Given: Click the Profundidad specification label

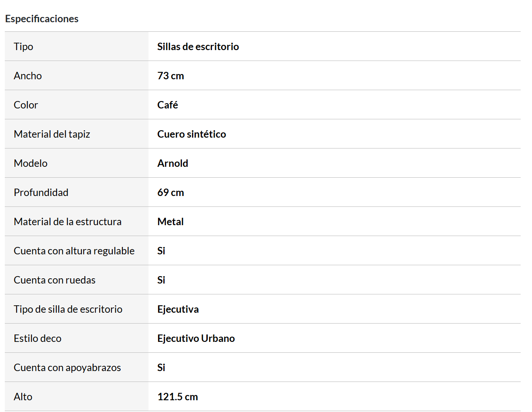Looking at the screenshot, I should 41,192.
